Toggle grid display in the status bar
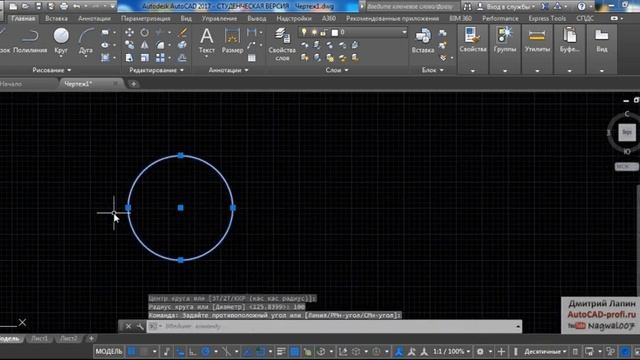 click(x=132, y=351)
